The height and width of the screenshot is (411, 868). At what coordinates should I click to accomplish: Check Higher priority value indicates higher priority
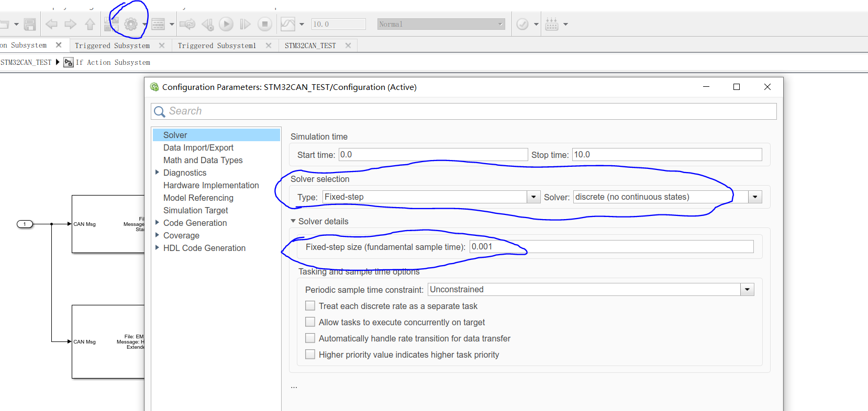click(x=310, y=355)
